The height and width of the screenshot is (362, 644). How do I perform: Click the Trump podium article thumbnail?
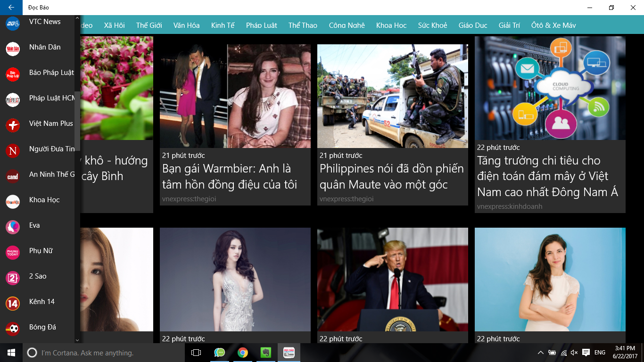click(392, 280)
